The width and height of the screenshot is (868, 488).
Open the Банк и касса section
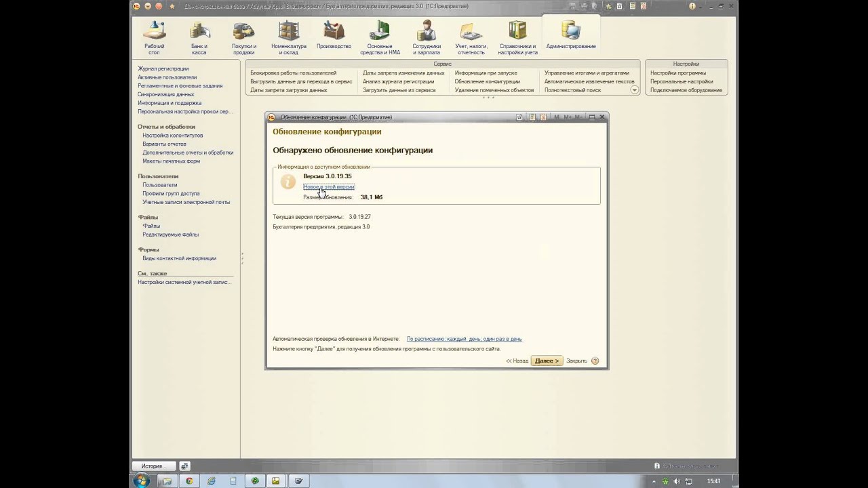[199, 38]
